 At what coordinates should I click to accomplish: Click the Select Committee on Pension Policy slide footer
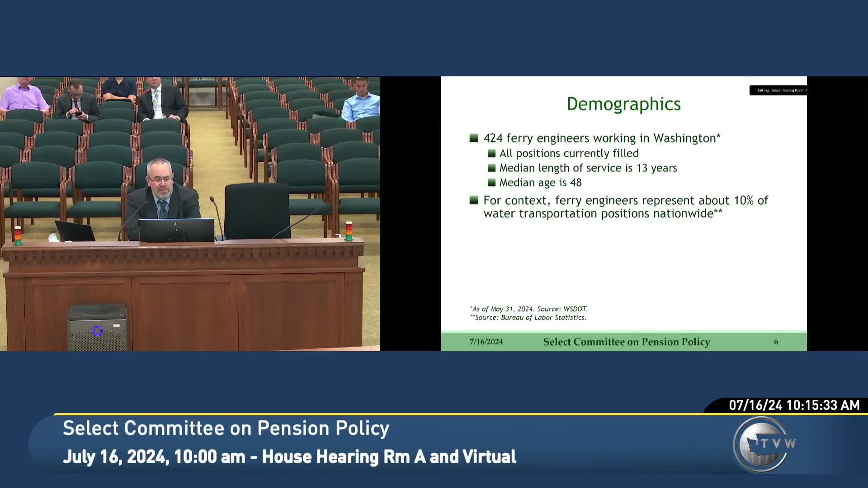(626, 342)
